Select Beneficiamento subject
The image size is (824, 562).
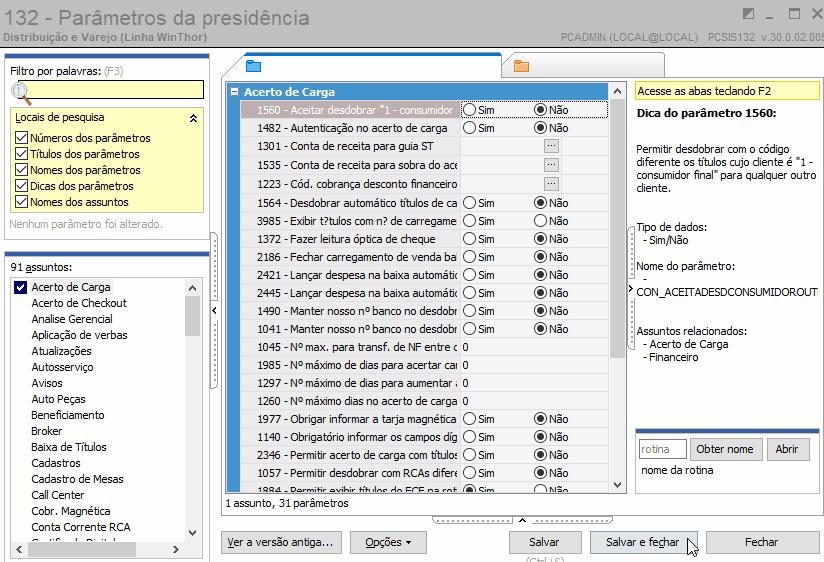[x=68, y=415]
